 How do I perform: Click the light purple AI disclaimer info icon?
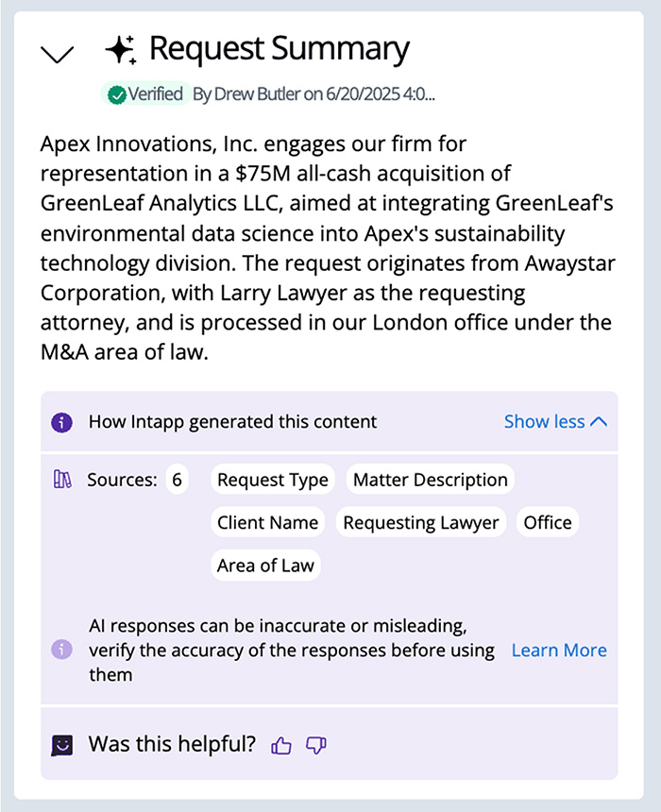[x=61, y=650]
